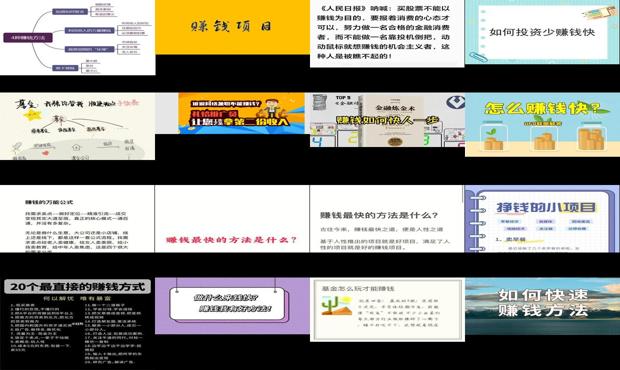
Task: Select the purple speech-box thumbnail
Action: [x=232, y=306]
